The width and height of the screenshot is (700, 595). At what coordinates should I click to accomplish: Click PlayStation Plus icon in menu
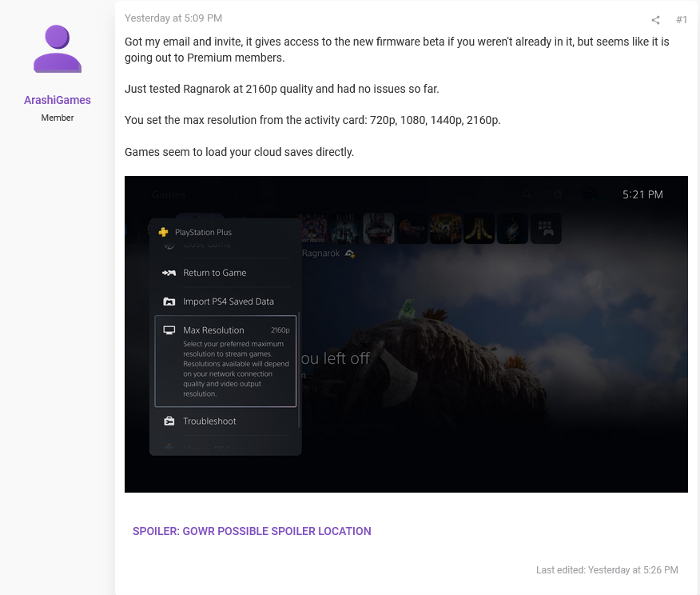(x=163, y=232)
